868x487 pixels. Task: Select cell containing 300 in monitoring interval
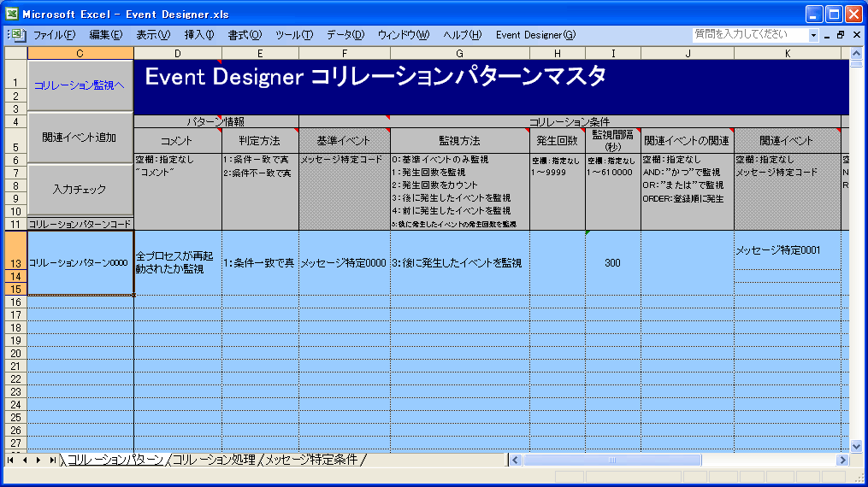[x=612, y=263]
